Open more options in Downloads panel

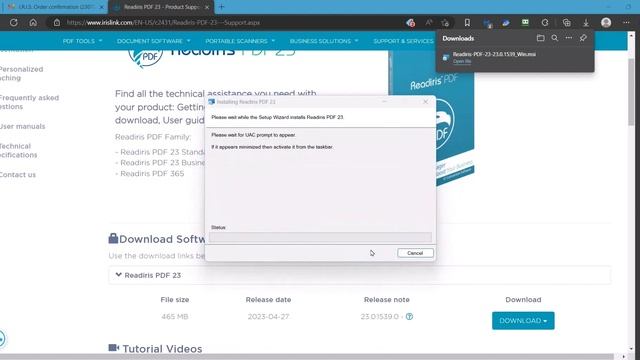[569, 38]
